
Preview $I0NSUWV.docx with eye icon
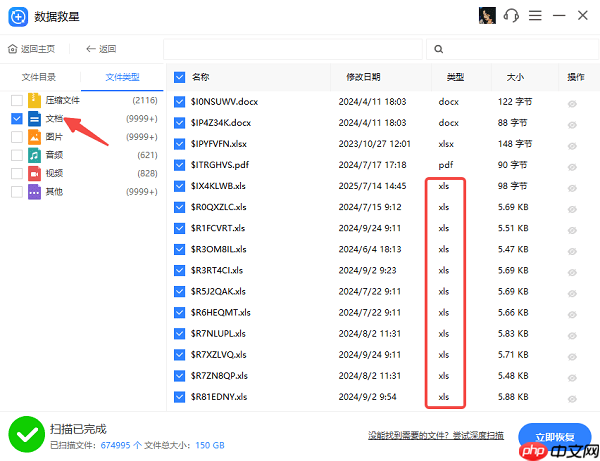tap(572, 104)
